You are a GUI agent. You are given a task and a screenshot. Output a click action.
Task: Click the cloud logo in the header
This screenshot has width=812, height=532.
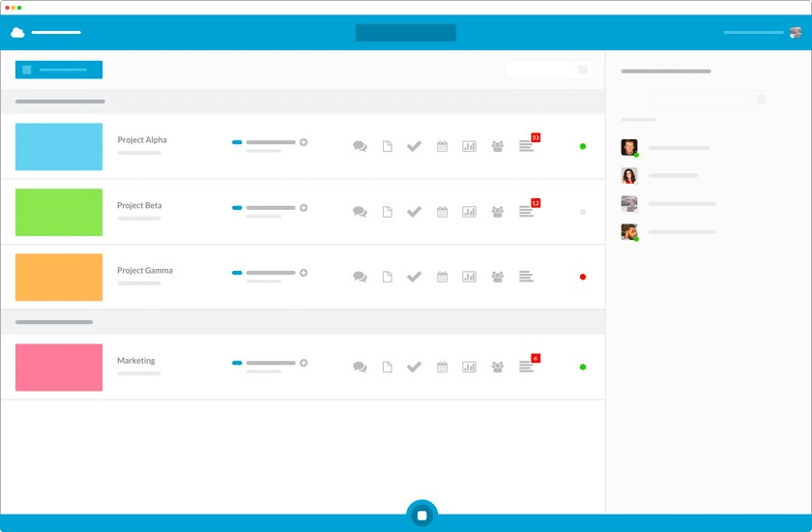coord(17,33)
